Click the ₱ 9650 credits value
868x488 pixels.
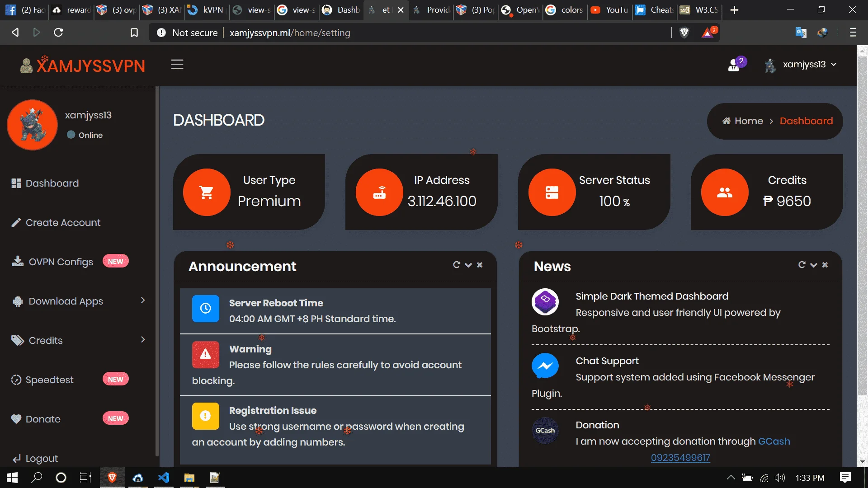[787, 201]
